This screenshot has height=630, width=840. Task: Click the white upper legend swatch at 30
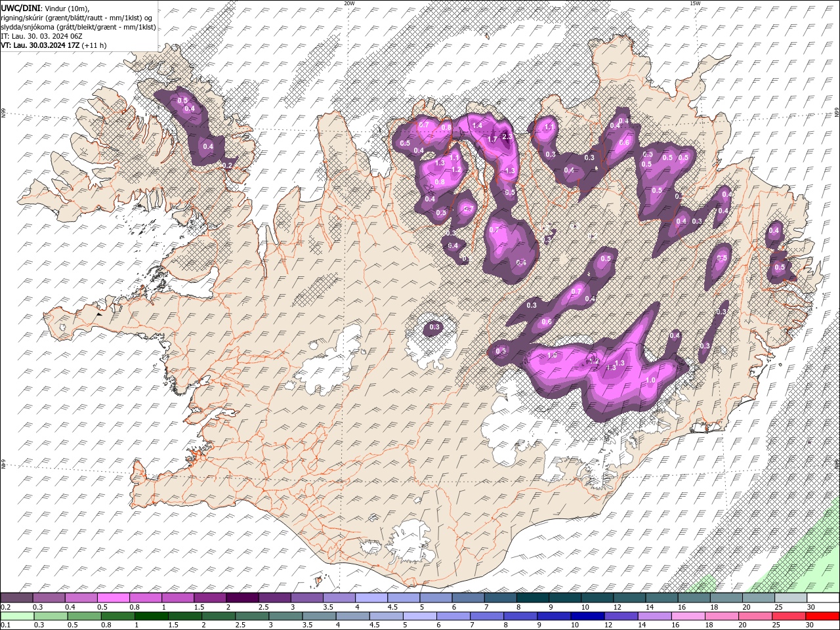point(823,598)
